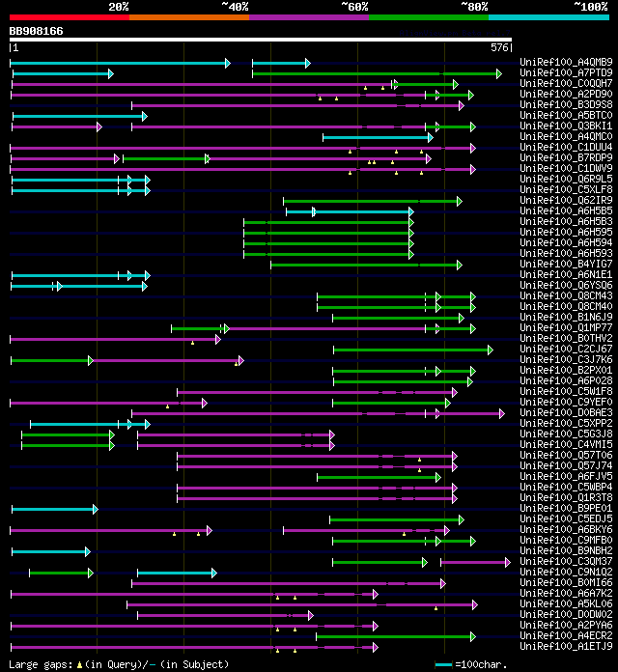This screenshot has width=618, height=672.
Task: Select the UniRef100_B7RDP9 label
Action: point(566,157)
